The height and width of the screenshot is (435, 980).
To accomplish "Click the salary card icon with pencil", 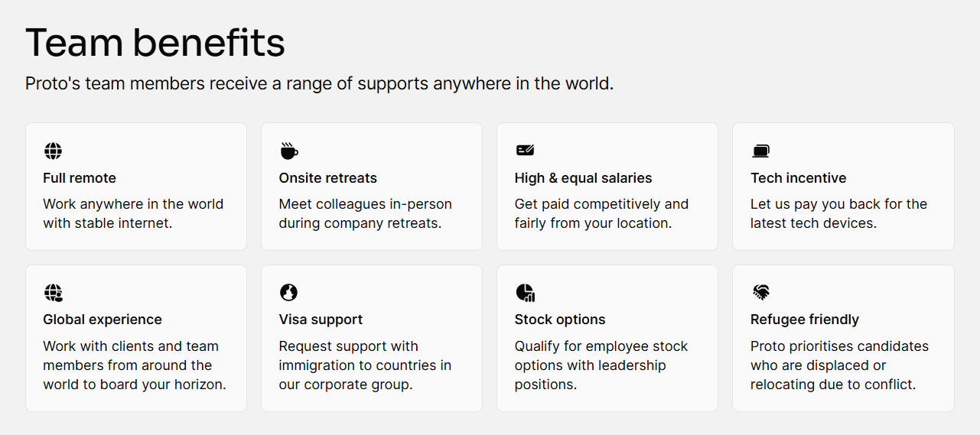I will (x=525, y=151).
